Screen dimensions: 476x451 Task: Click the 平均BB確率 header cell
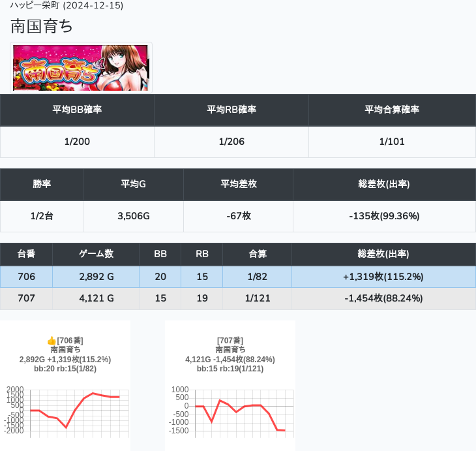pos(77,110)
